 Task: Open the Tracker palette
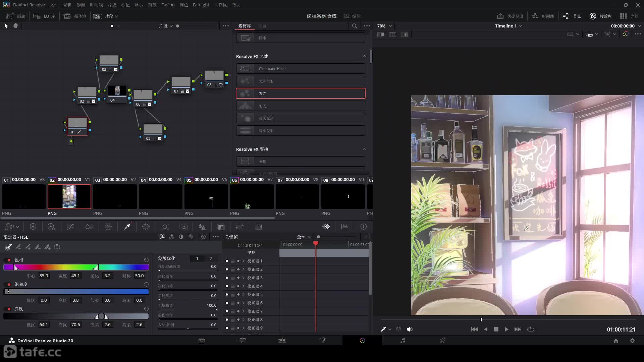(165, 227)
